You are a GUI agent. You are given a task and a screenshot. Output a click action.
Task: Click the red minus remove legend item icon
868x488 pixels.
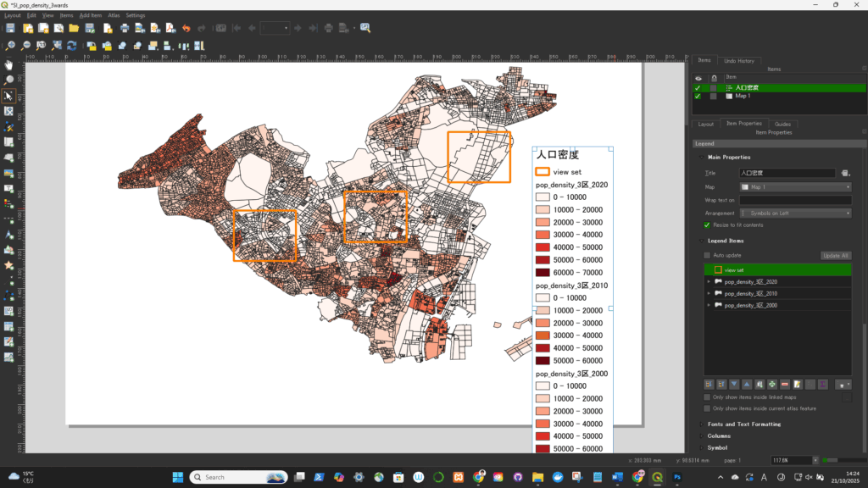[x=785, y=384]
